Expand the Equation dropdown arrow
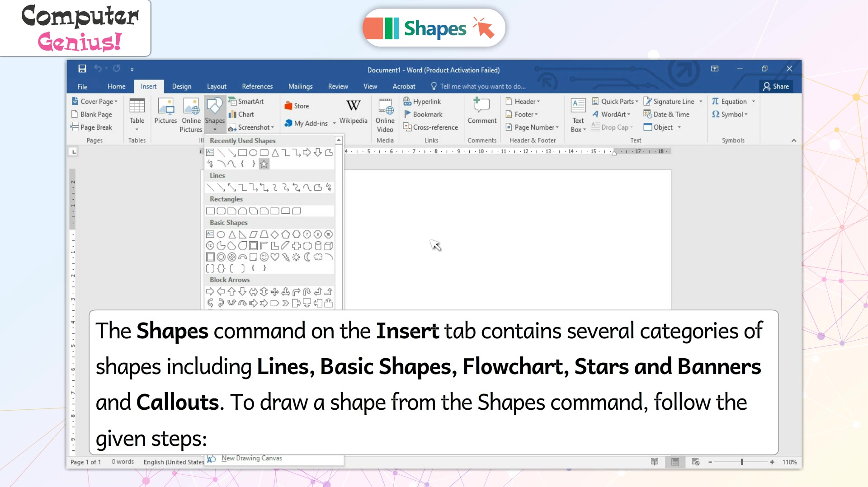 point(754,102)
